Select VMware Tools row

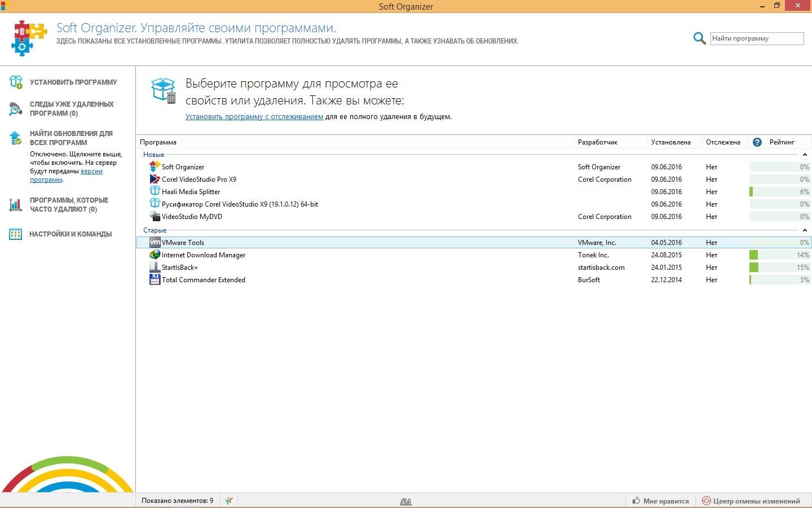[x=474, y=243]
